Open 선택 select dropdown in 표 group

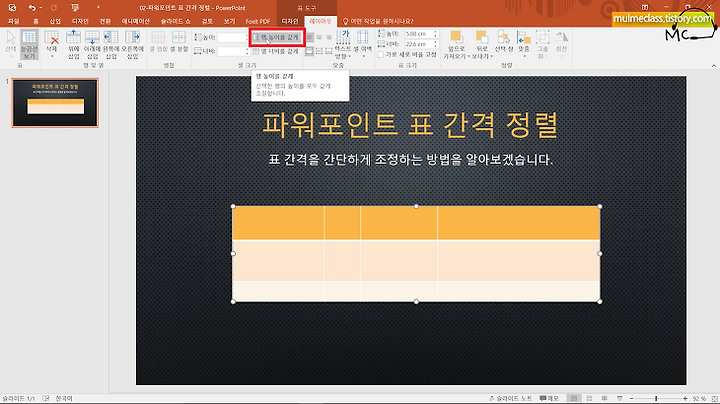(11, 45)
